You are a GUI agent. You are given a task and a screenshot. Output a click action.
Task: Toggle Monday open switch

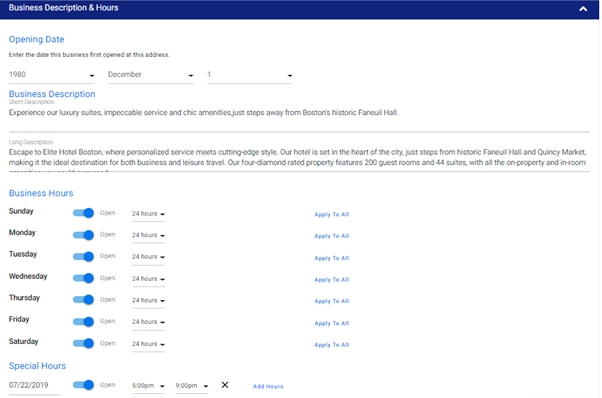pyautogui.click(x=83, y=235)
